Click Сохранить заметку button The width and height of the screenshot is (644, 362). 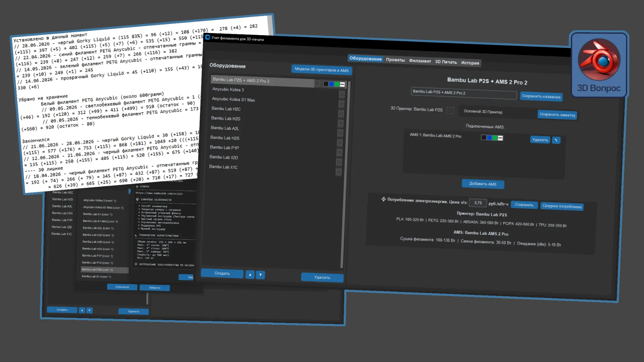557,115
